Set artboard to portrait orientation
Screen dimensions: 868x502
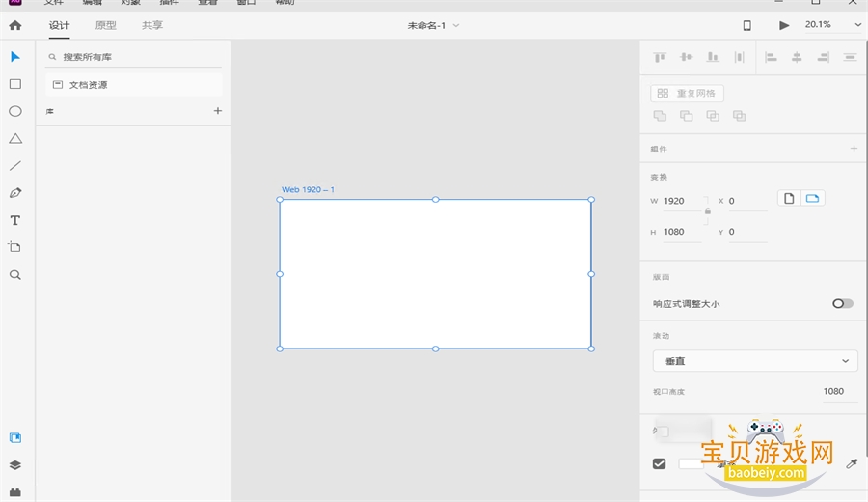(x=789, y=198)
